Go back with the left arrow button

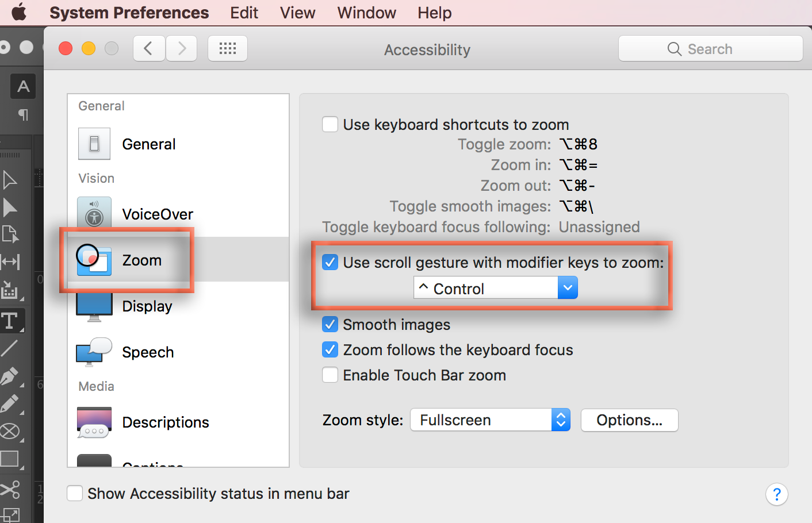149,49
